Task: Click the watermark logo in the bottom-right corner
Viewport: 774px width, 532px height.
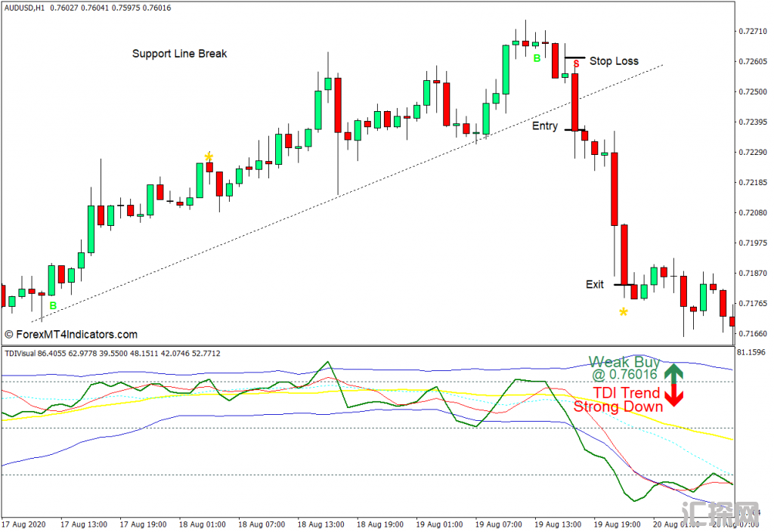Action: tap(720, 514)
